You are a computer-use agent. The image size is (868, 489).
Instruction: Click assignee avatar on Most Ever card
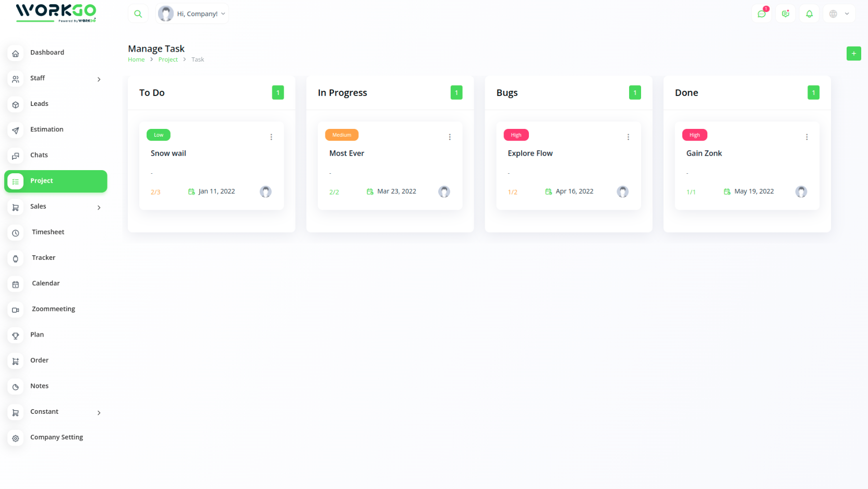click(444, 192)
